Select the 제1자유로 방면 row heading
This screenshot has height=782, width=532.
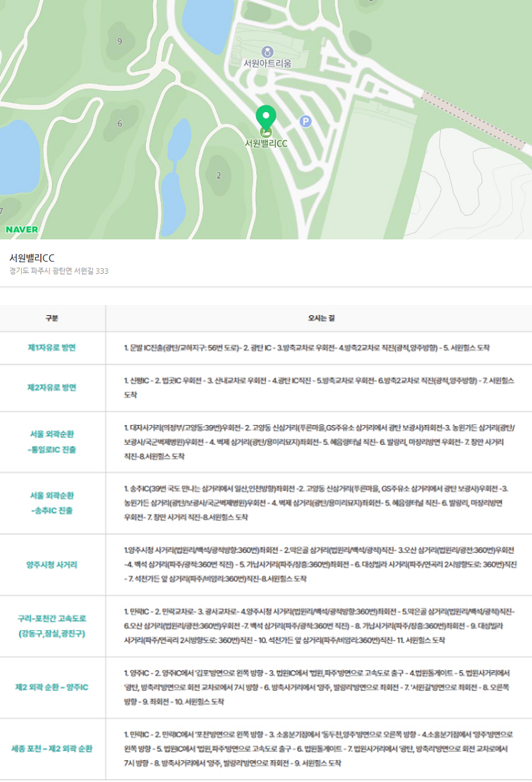point(52,347)
